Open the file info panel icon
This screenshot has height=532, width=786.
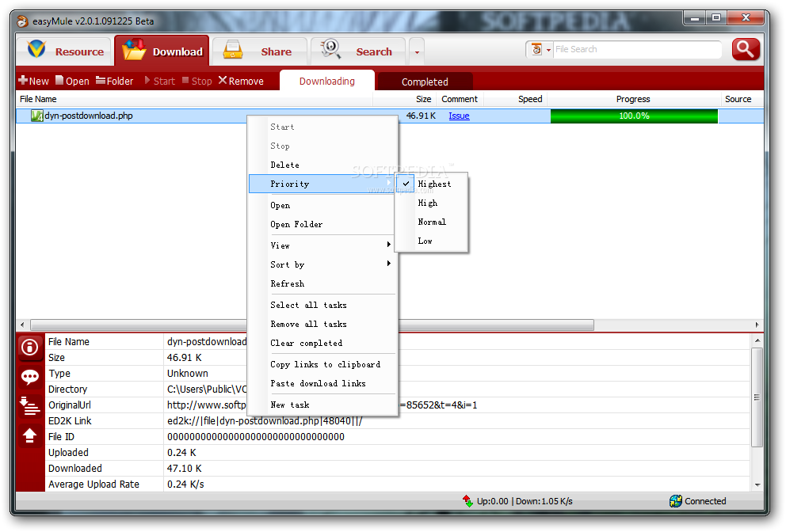pyautogui.click(x=29, y=348)
